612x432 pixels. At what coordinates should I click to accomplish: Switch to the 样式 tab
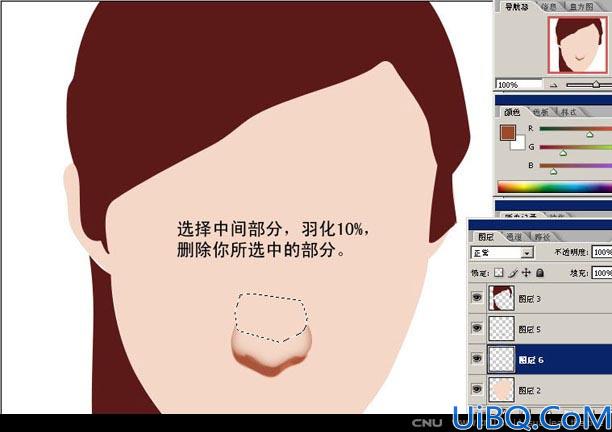click(x=569, y=112)
